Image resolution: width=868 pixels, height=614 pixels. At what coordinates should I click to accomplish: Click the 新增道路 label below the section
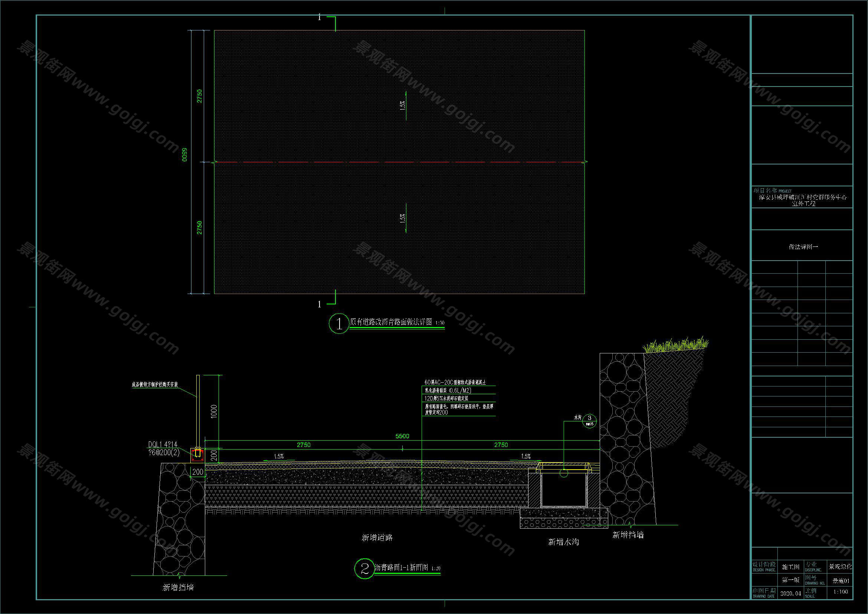[377, 538]
